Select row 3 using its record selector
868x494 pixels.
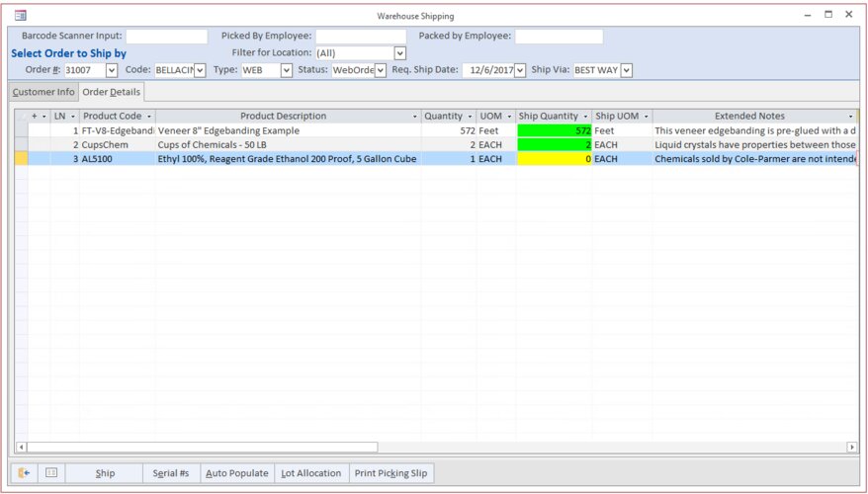coord(21,158)
